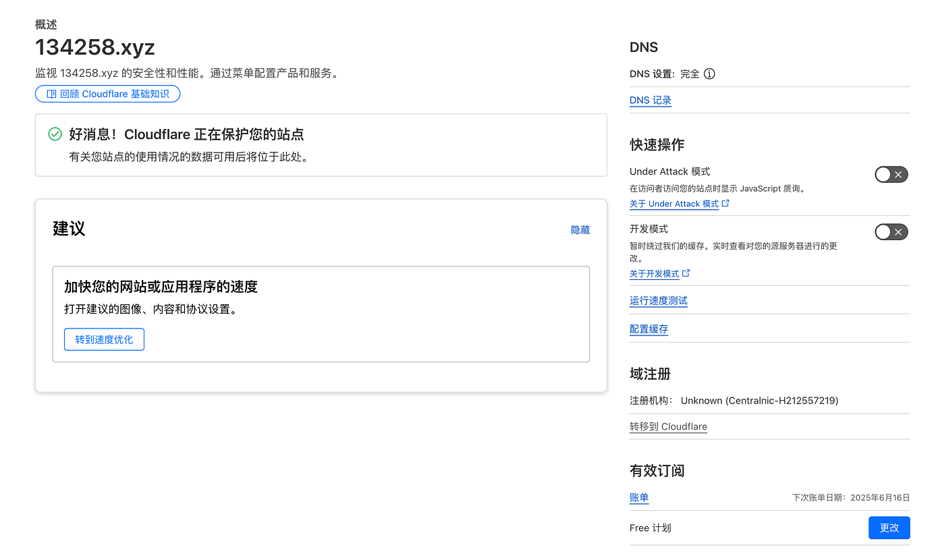Click the 有效订阅 section heading
The height and width of the screenshot is (560, 930).
[x=657, y=470]
